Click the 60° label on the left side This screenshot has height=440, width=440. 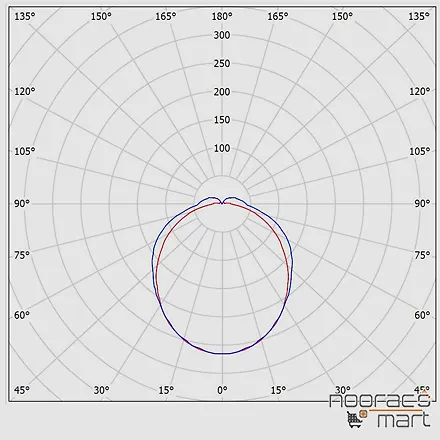click(22, 315)
